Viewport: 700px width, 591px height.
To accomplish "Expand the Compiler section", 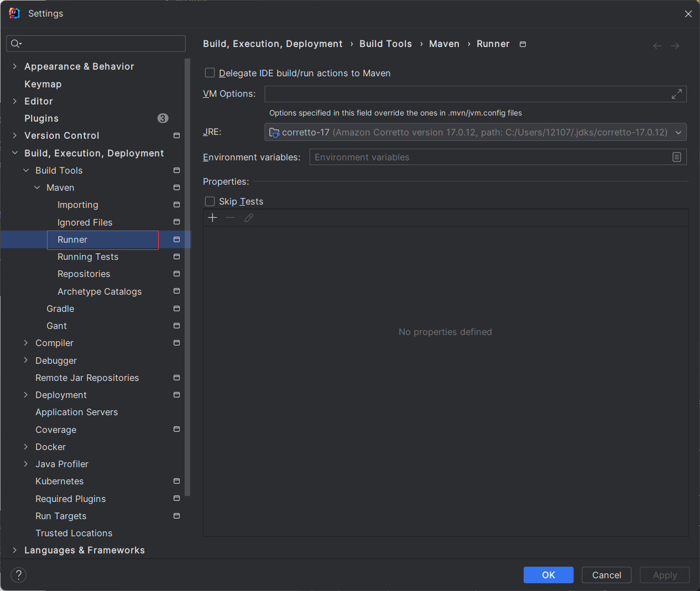I will pyautogui.click(x=25, y=343).
